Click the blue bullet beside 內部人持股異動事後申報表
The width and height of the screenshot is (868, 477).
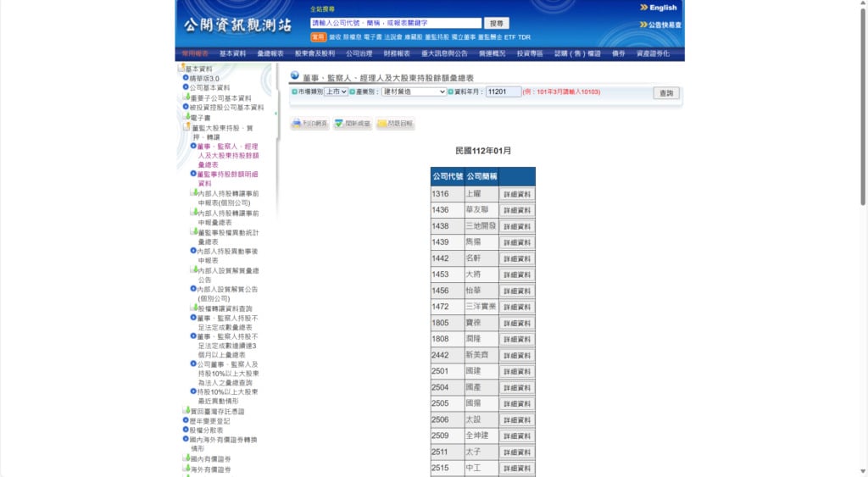pos(193,251)
